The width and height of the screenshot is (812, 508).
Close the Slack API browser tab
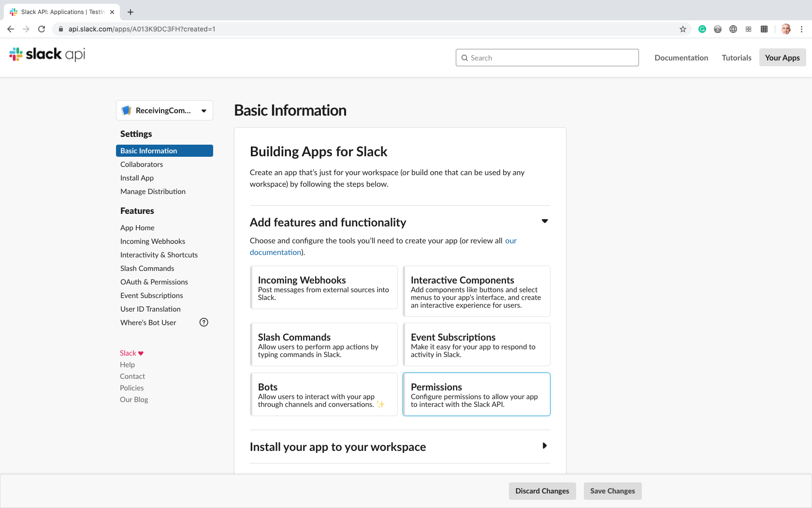112,12
